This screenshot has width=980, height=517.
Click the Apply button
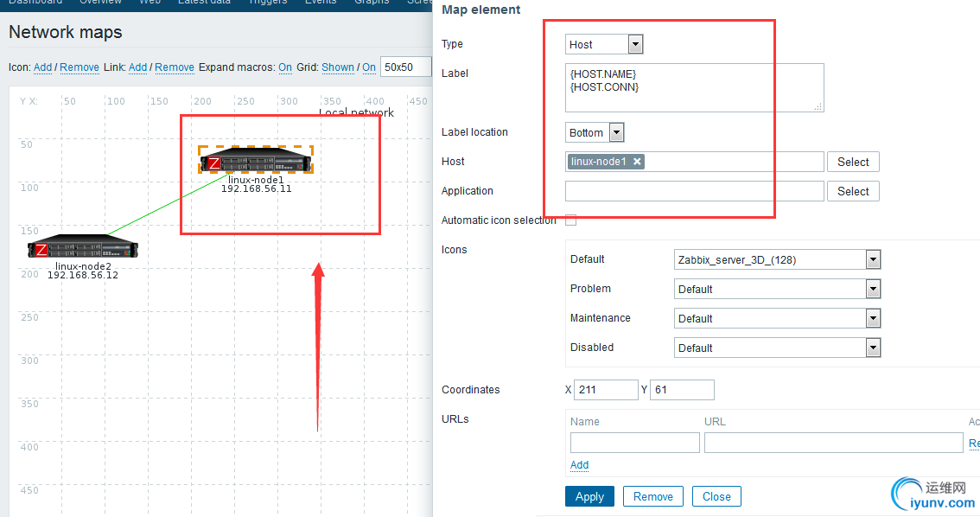pyautogui.click(x=589, y=496)
